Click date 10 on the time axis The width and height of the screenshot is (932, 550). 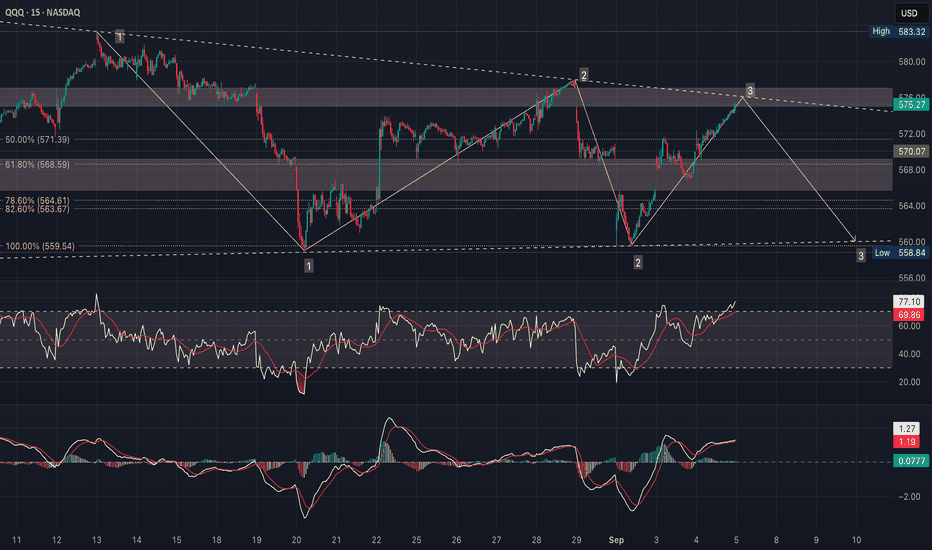856,540
